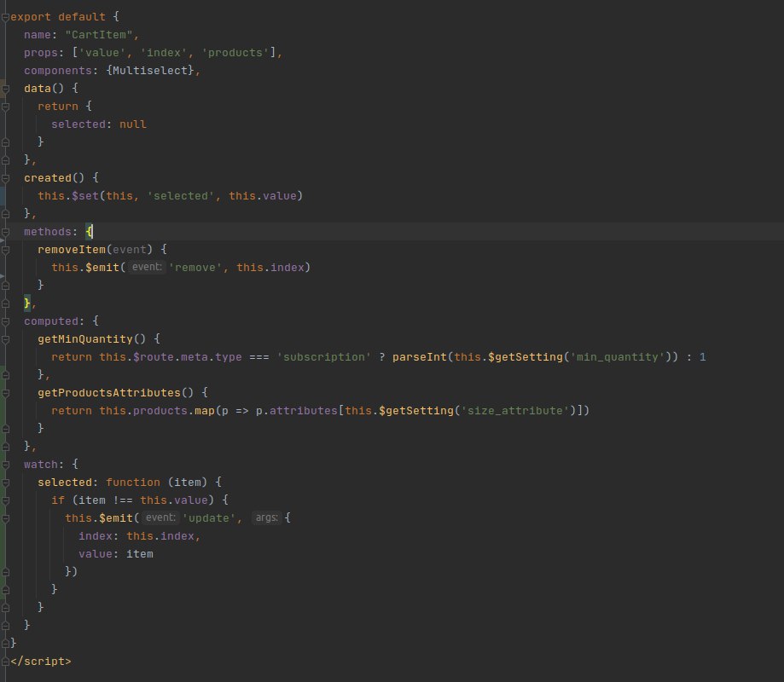The height and width of the screenshot is (682, 784).
Task: Click the 'args:' inlay hint
Action: 266,517
